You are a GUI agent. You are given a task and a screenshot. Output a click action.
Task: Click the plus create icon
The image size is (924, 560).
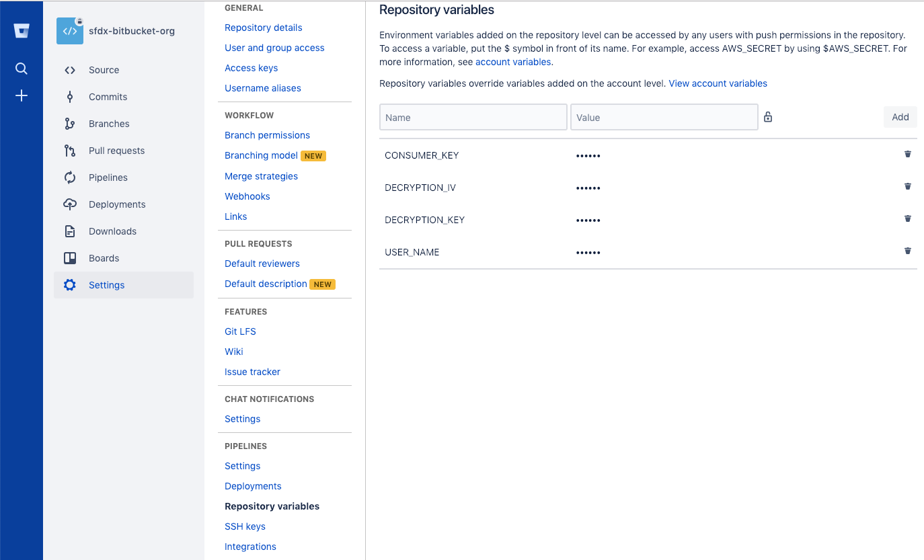click(22, 95)
